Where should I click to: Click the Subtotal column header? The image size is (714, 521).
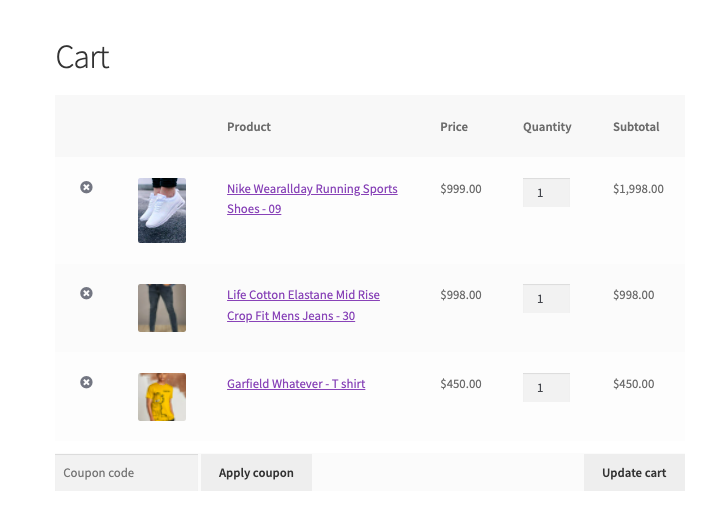[x=636, y=127]
